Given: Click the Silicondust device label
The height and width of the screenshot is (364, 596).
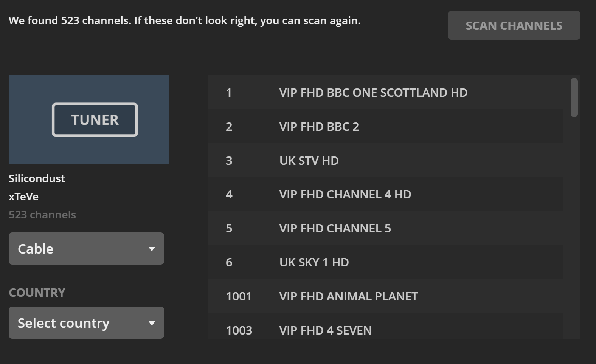Looking at the screenshot, I should [37, 178].
